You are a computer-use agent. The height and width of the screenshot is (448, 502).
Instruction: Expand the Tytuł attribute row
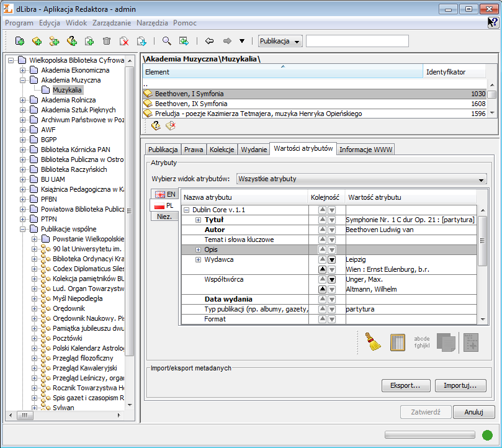pyautogui.click(x=198, y=220)
